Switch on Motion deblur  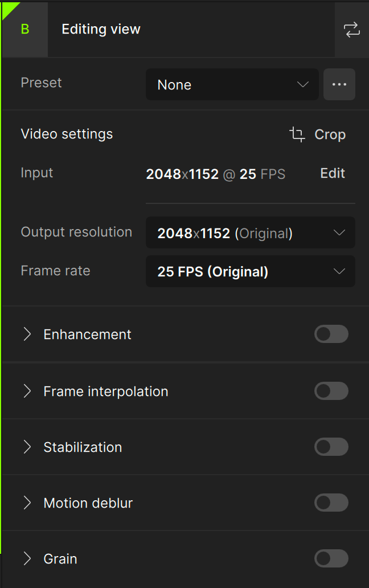point(331,503)
